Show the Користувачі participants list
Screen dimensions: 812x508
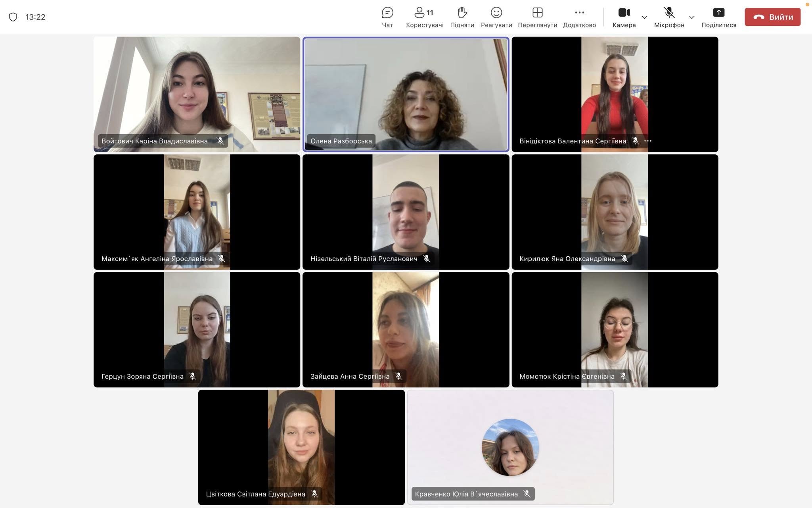(x=425, y=17)
